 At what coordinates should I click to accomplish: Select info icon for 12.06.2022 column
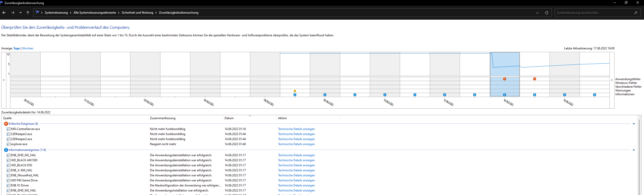pos(445,95)
